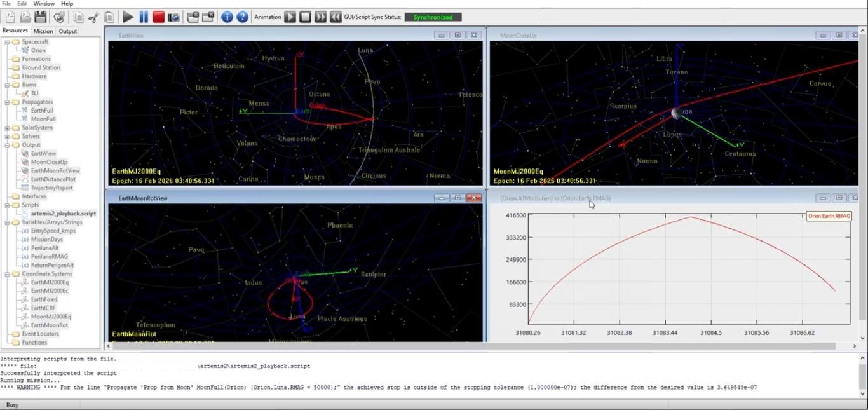Open the EarthDistancePlot output item
Screen dimensions: 868x410
point(53,179)
